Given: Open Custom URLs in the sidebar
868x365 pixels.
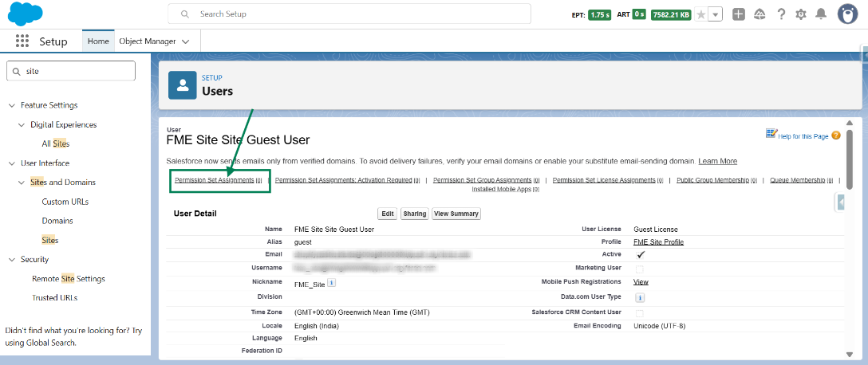Looking at the screenshot, I should (x=65, y=202).
